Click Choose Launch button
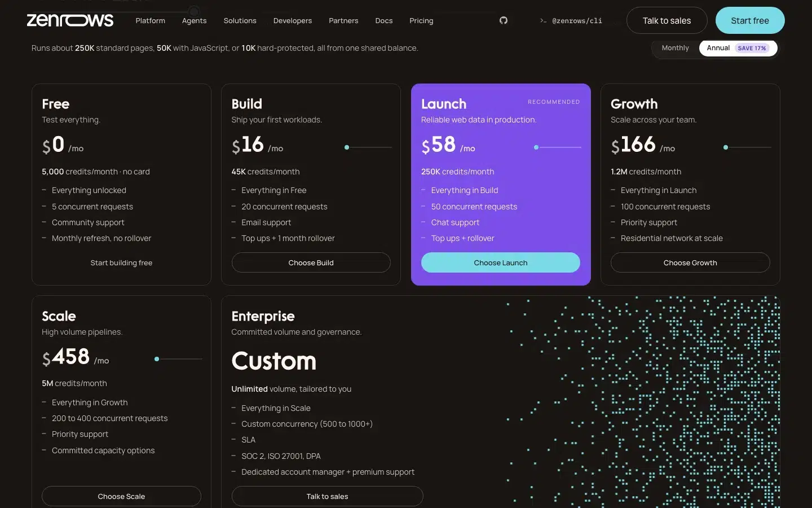The height and width of the screenshot is (508, 812). click(x=501, y=262)
